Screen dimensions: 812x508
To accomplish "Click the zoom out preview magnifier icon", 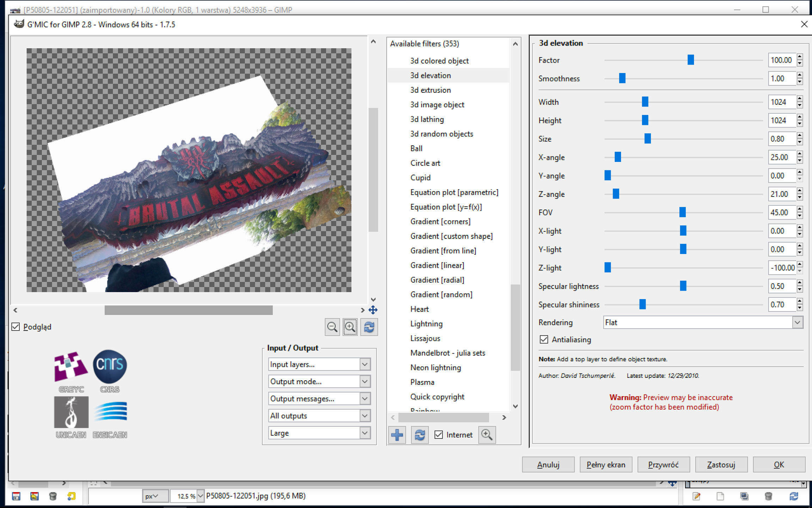I will pyautogui.click(x=332, y=327).
